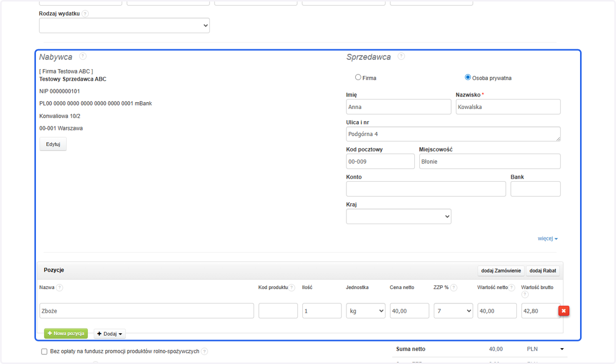Click help icon beside fundusz promocji checkbox
This screenshot has height=364, width=616.
[x=204, y=352]
